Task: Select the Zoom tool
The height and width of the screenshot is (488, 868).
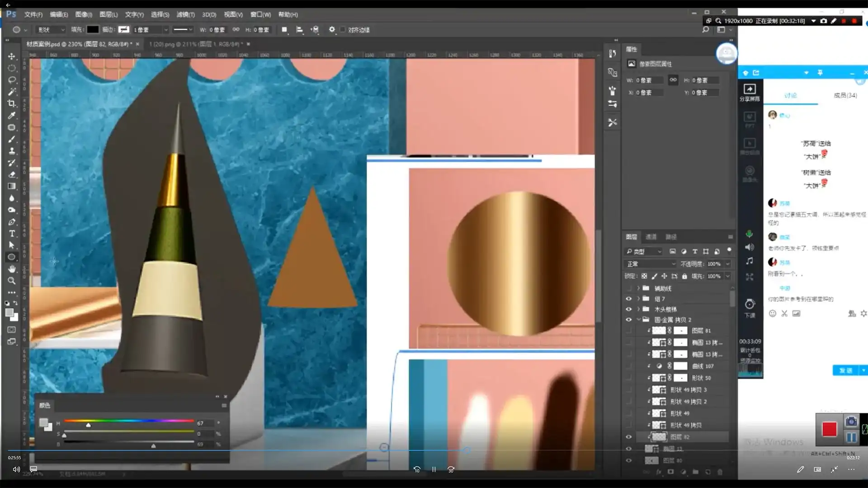Action: (12, 281)
